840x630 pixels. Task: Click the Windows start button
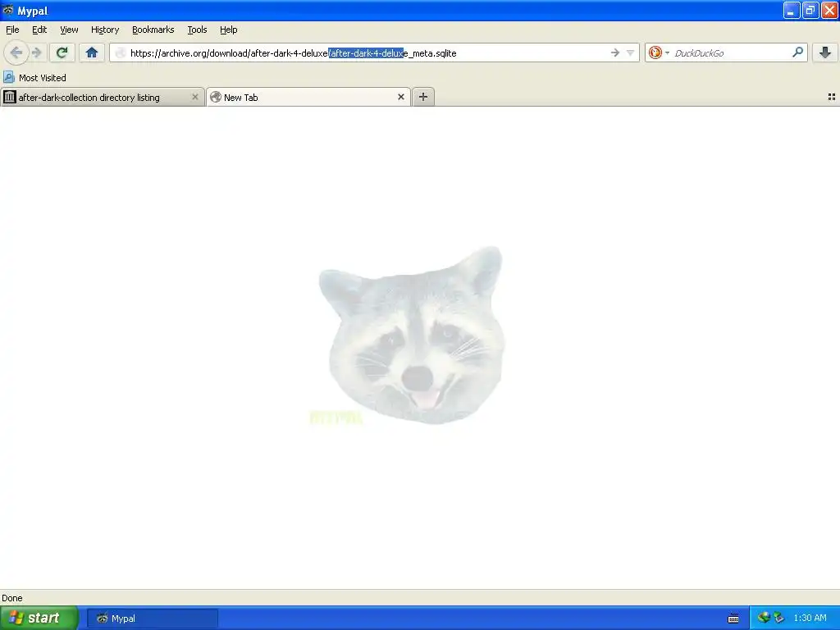coord(39,618)
